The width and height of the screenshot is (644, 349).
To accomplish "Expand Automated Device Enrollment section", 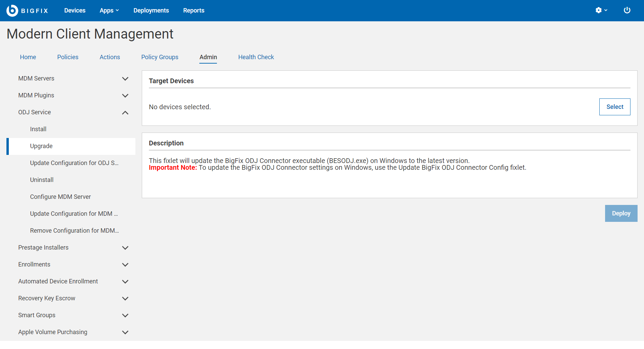I will coord(125,282).
